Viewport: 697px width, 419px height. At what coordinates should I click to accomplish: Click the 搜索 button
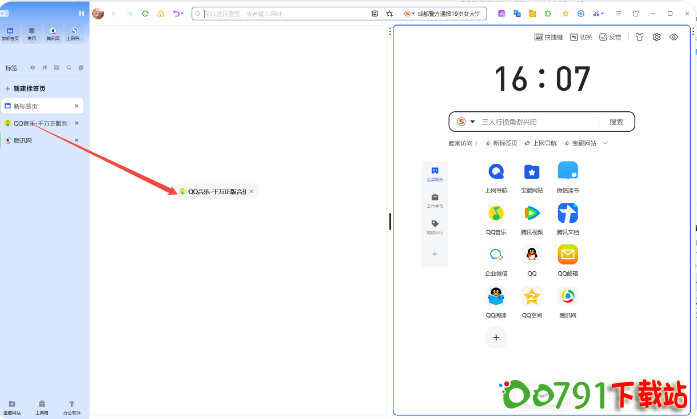click(x=616, y=122)
